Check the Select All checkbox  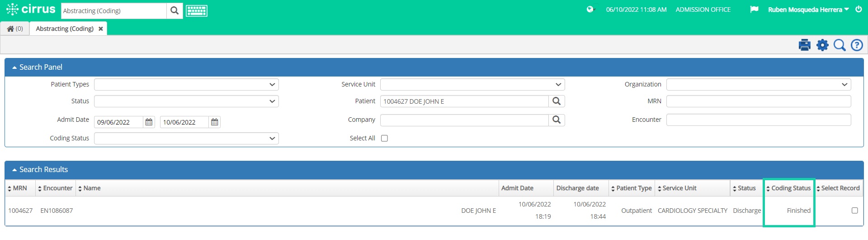(384, 139)
